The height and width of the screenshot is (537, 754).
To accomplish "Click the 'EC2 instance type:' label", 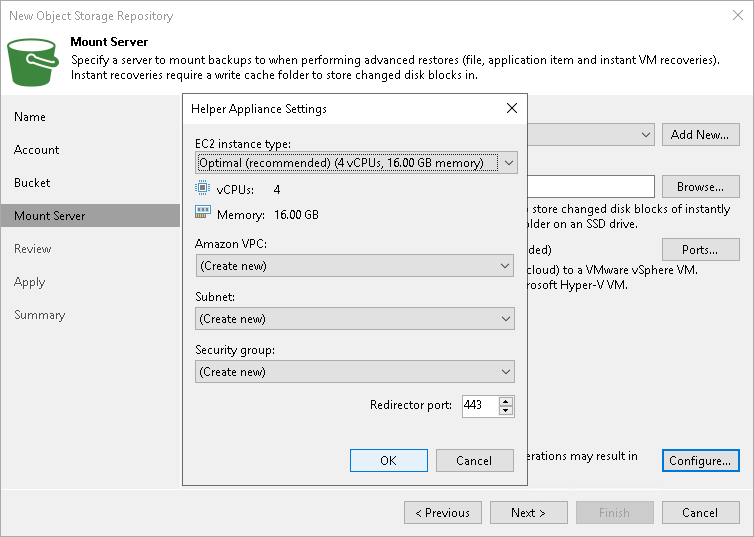I will point(243,144).
